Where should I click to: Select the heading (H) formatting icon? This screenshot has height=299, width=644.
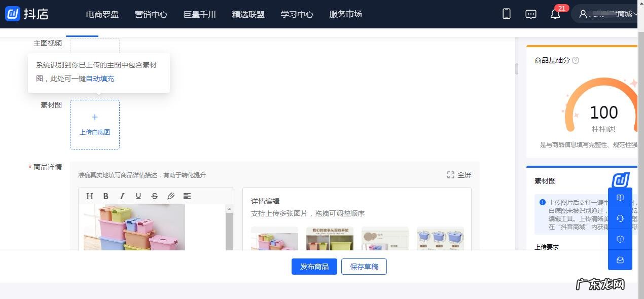click(x=90, y=196)
